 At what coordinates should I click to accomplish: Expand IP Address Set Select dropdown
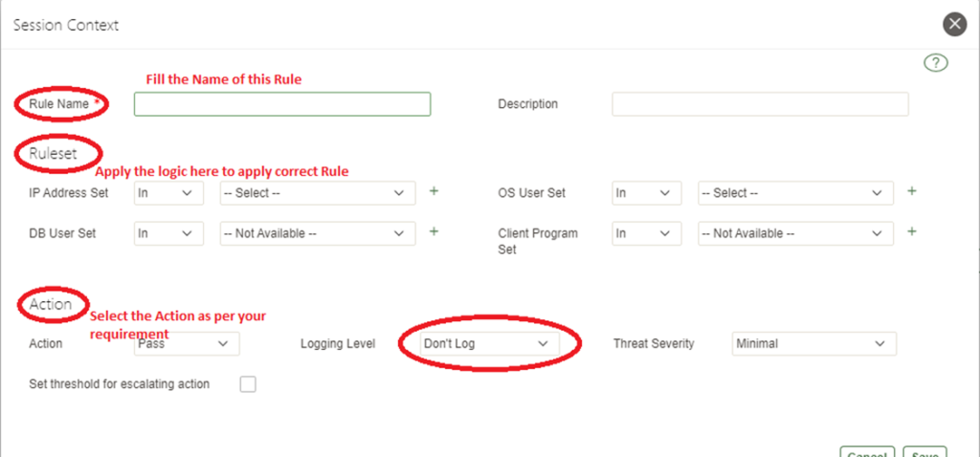pos(318,193)
